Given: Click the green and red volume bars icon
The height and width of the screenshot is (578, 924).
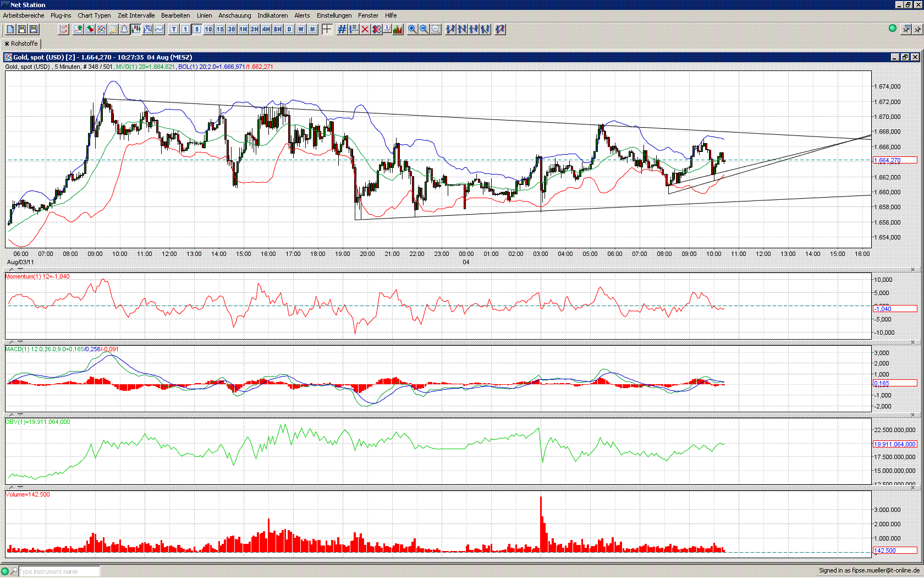Looking at the screenshot, I should tap(398, 29).
